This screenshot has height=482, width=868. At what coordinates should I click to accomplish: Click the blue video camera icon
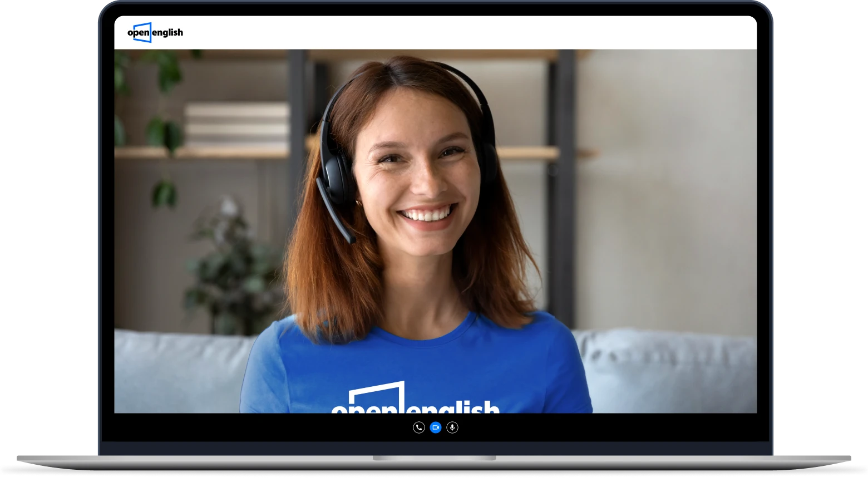tap(436, 427)
